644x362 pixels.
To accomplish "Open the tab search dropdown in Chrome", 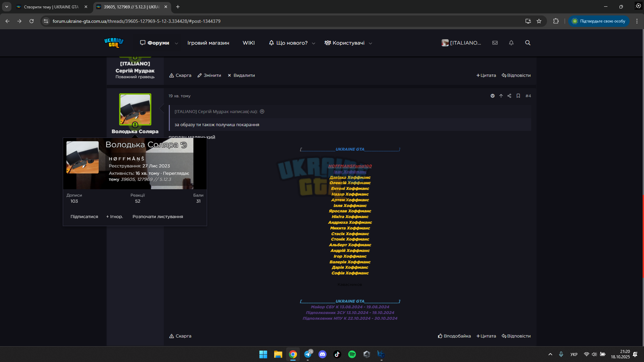I will point(7,7).
